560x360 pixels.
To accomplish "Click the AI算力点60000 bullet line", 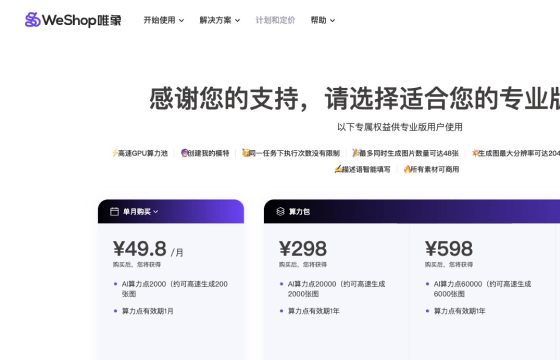I will pyautogui.click(x=482, y=289).
